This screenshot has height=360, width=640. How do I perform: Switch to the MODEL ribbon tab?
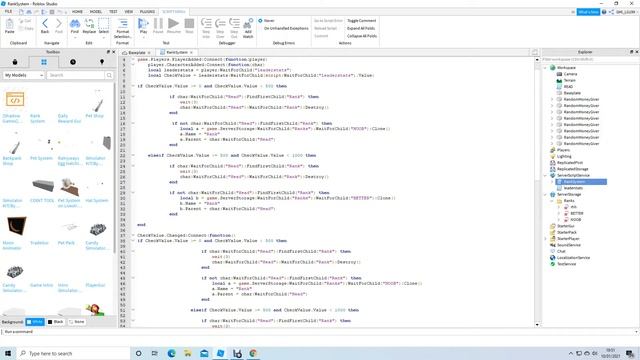tap(96, 11)
